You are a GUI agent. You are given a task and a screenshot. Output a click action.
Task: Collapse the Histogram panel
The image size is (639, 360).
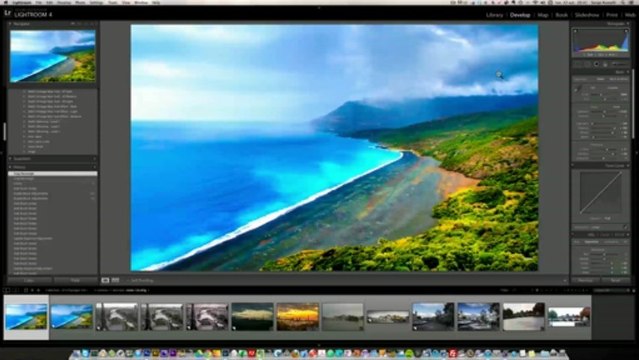tap(628, 23)
